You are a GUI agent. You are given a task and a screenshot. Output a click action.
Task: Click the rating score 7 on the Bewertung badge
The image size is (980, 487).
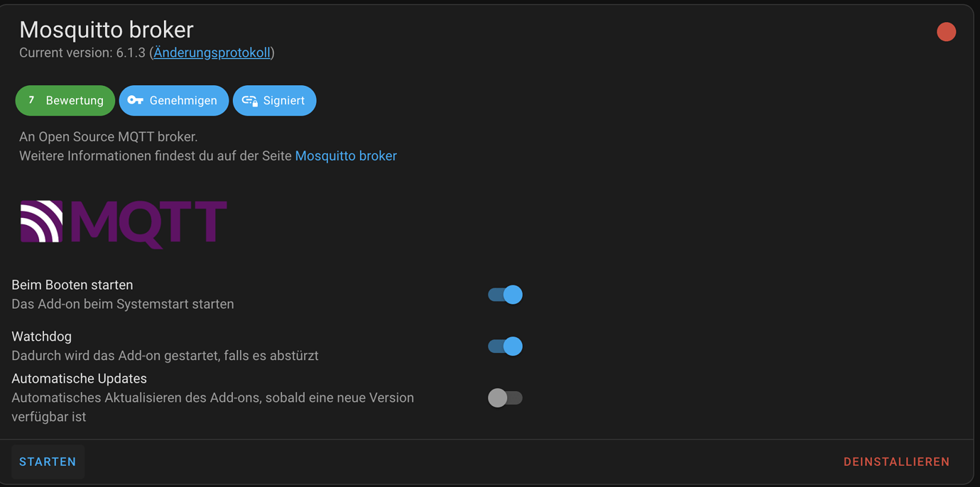tap(31, 100)
